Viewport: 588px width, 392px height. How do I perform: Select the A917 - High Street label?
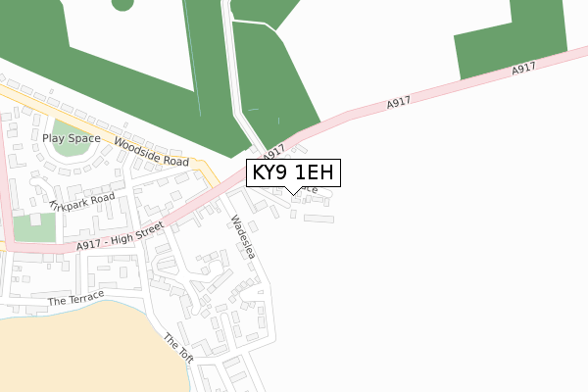click(x=120, y=236)
